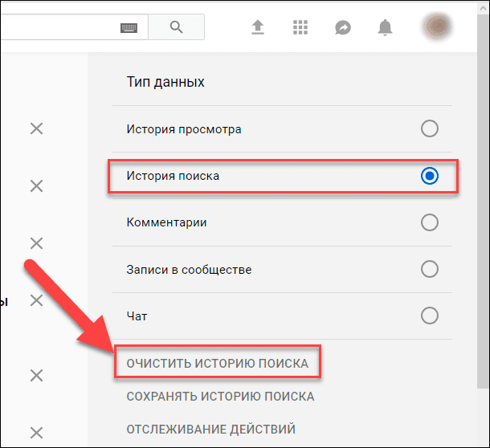
Task: Click СОХРАНЯТЬ ИСТОРИЮ ПОИСКА
Action: coord(220,396)
